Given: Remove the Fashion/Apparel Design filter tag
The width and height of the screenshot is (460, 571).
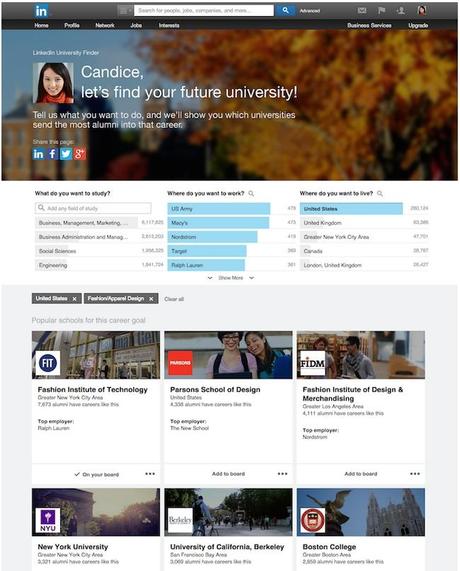Looking at the screenshot, I should (151, 299).
